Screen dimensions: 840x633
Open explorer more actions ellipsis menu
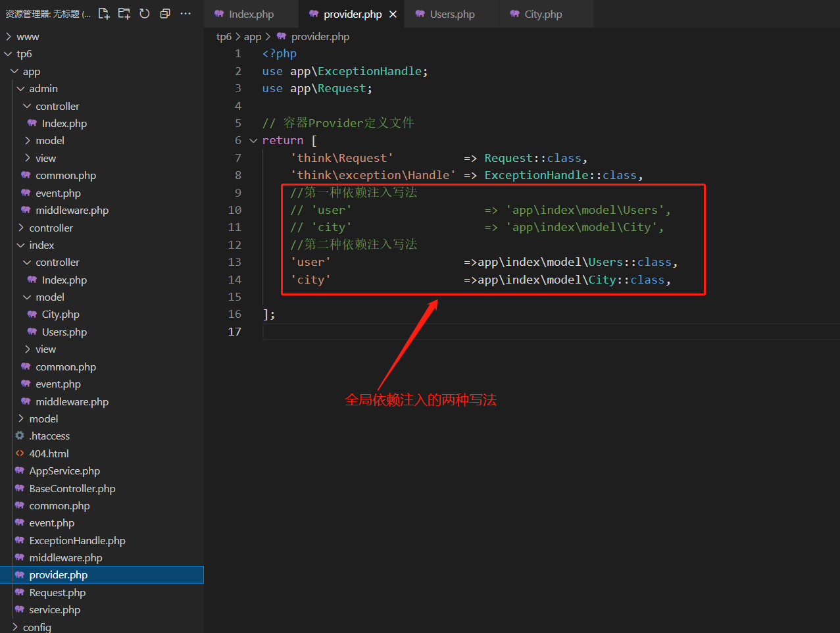185,14
